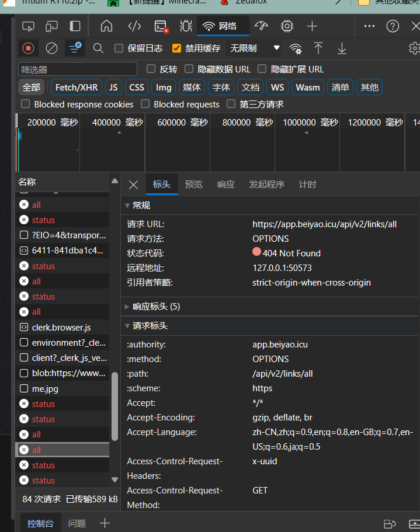Check 隐藏扩展 URL option
The image size is (420, 532).
(262, 69)
